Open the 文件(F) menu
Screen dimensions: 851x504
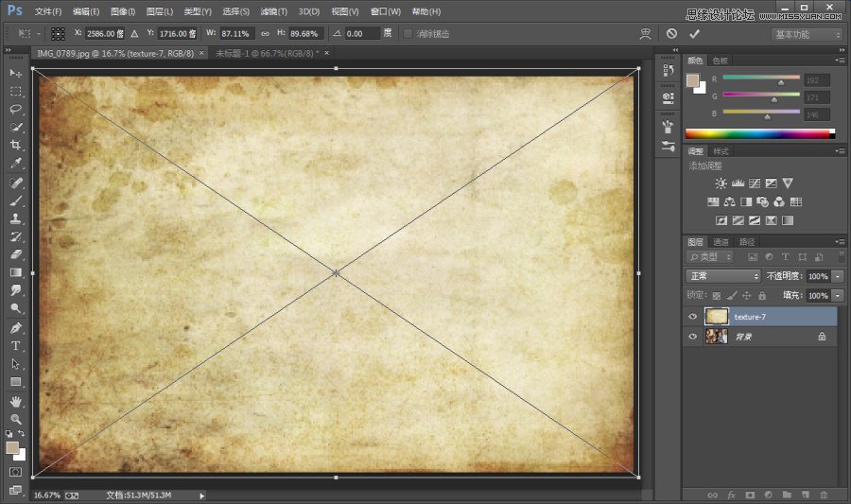pos(48,11)
